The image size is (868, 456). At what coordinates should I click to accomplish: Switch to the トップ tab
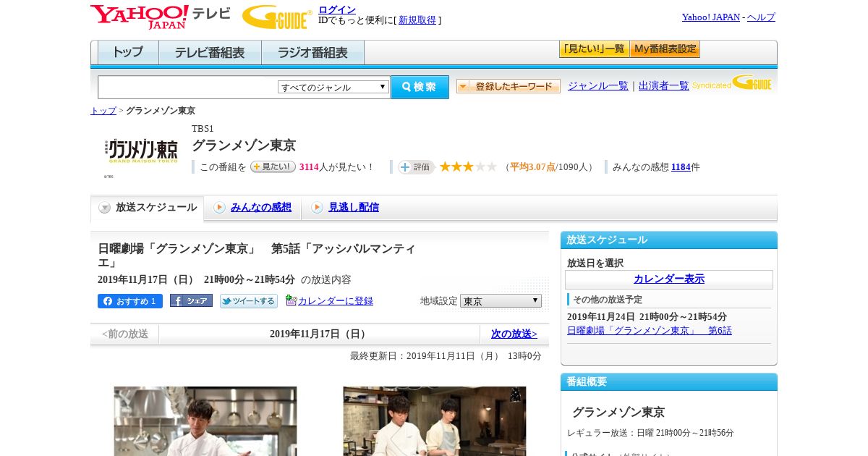click(128, 53)
